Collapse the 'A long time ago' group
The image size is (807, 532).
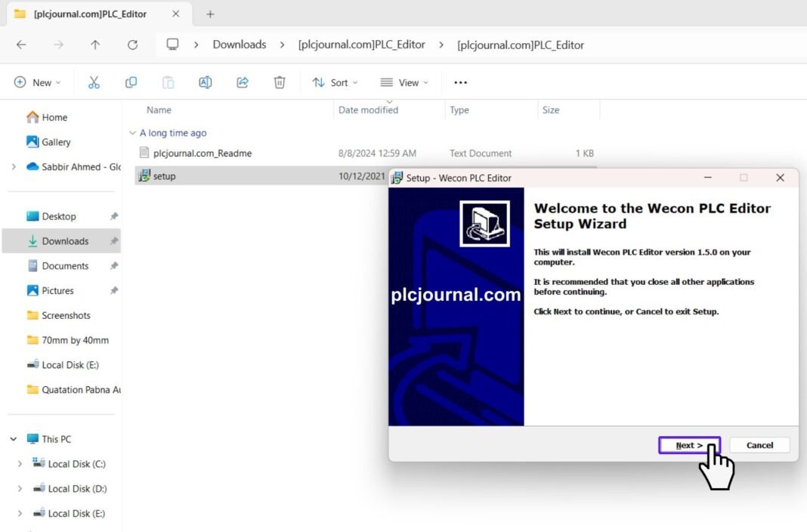point(134,133)
